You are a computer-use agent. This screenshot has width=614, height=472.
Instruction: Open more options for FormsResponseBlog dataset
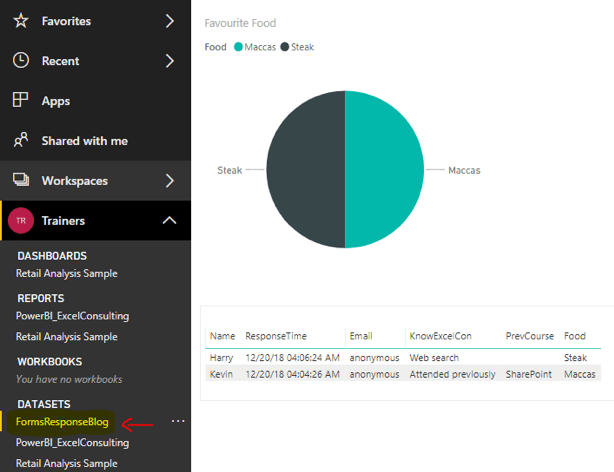click(x=178, y=421)
